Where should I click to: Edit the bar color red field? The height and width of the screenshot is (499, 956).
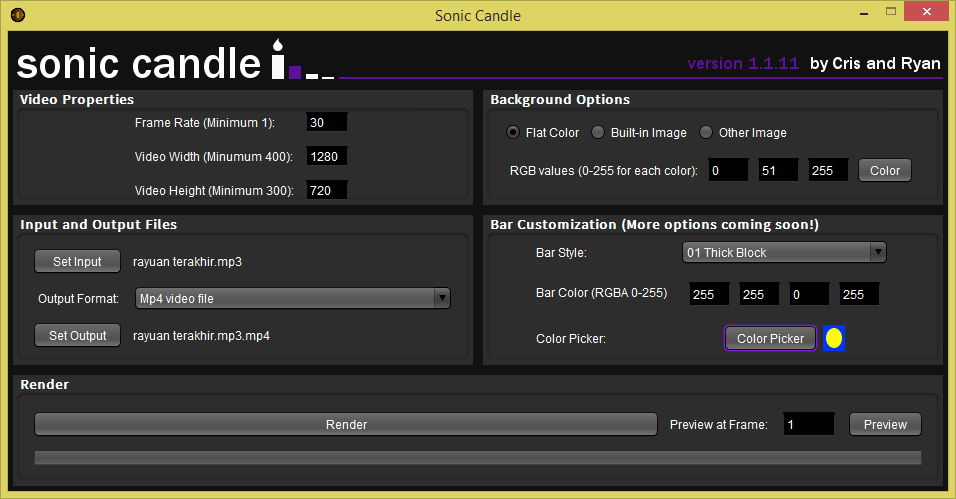coord(709,294)
